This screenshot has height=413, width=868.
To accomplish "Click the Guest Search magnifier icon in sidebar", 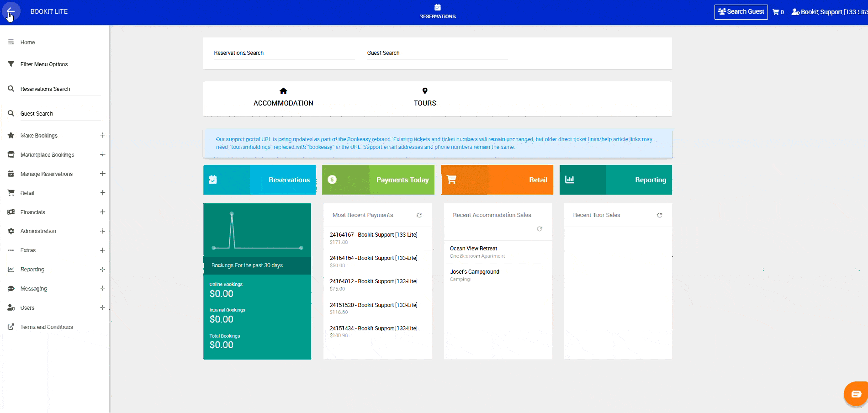I will pos(11,113).
